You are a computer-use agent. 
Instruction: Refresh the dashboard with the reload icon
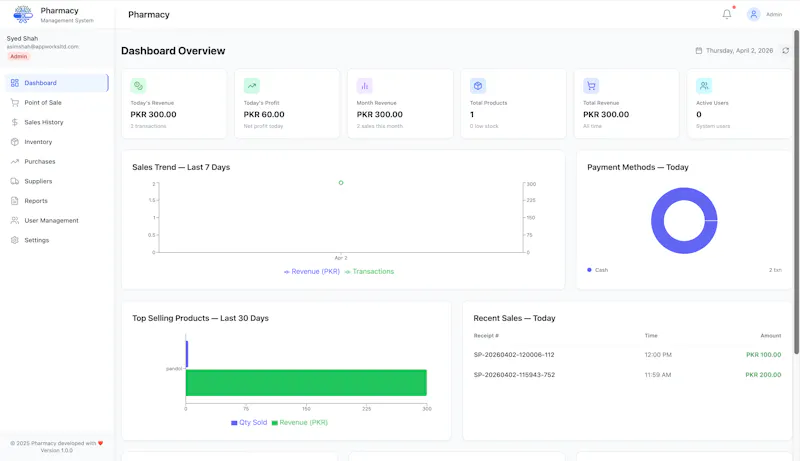click(786, 50)
